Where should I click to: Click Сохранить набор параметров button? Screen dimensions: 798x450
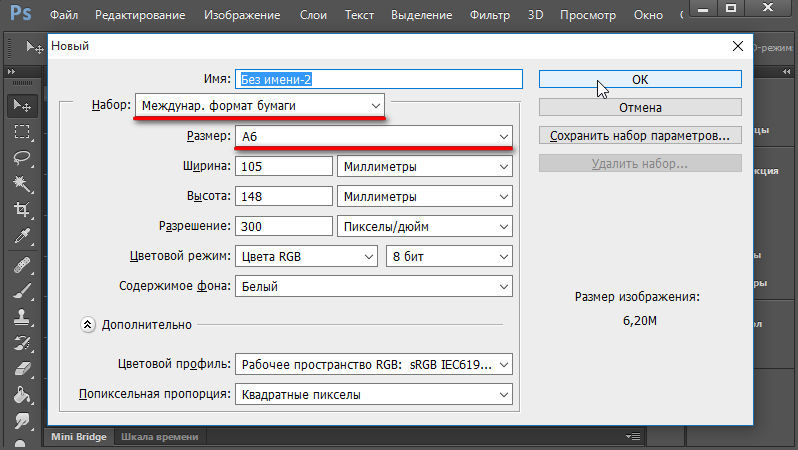point(640,135)
